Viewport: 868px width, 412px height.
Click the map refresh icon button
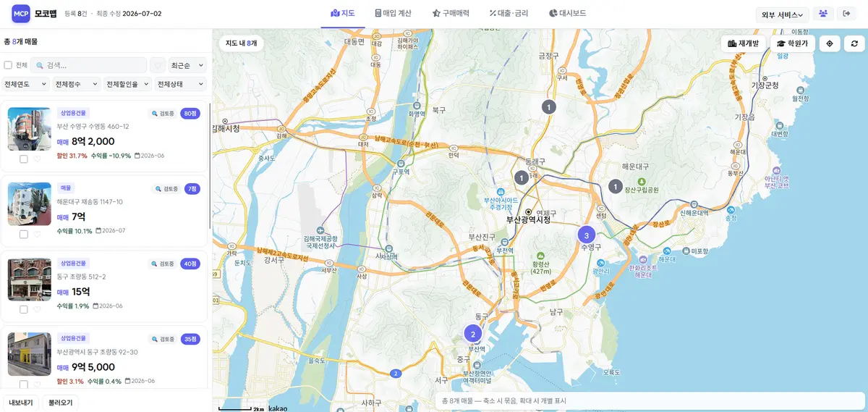click(x=854, y=43)
